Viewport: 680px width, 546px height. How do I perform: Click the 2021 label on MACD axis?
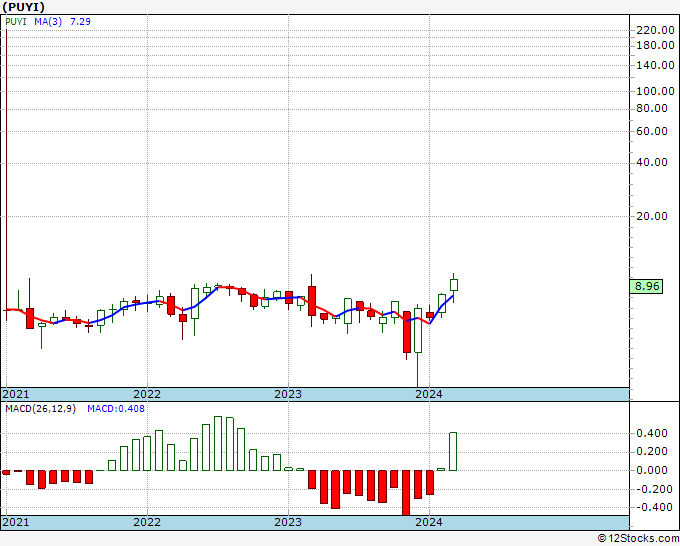point(16,522)
